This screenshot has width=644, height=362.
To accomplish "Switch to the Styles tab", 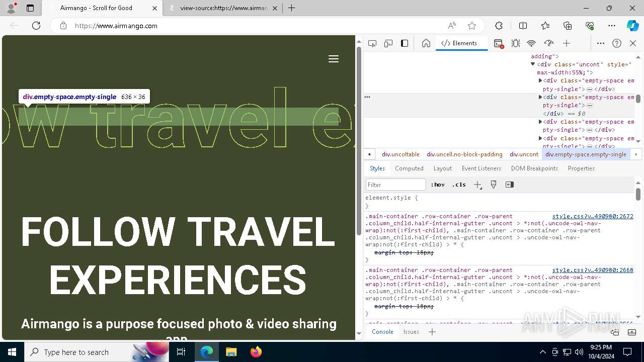I will coord(377,168).
